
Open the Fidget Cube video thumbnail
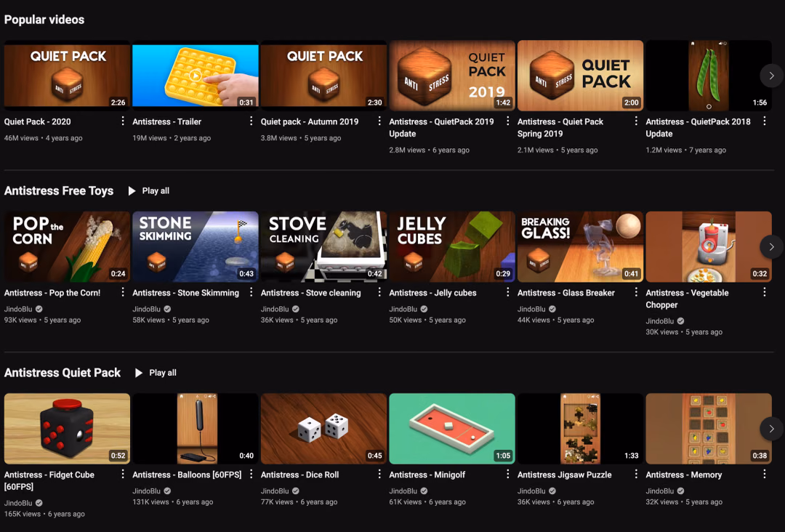tap(67, 428)
